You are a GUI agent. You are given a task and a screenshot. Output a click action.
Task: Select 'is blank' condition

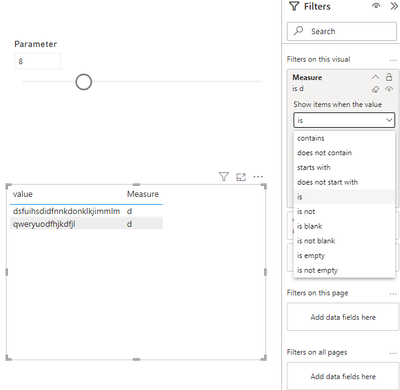[344, 226]
